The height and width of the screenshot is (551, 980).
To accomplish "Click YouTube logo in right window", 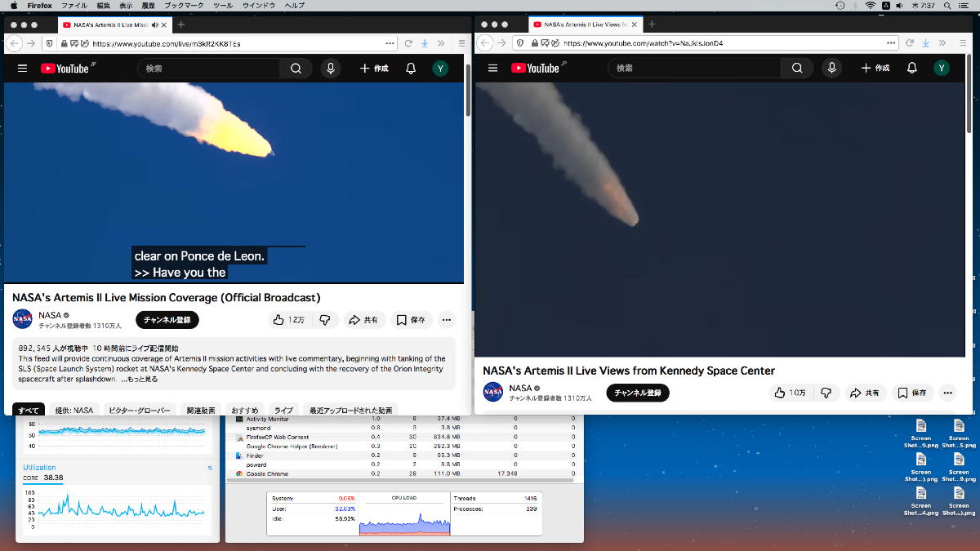I will 537,69.
